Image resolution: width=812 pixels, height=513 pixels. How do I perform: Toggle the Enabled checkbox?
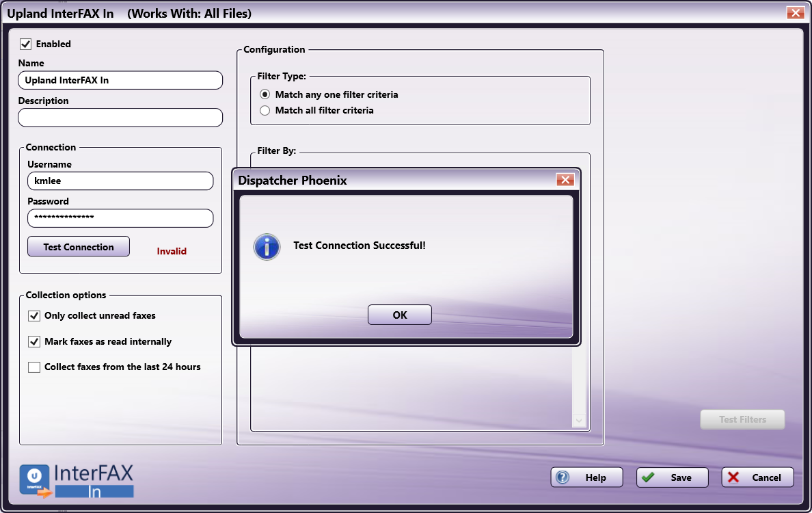coord(26,44)
